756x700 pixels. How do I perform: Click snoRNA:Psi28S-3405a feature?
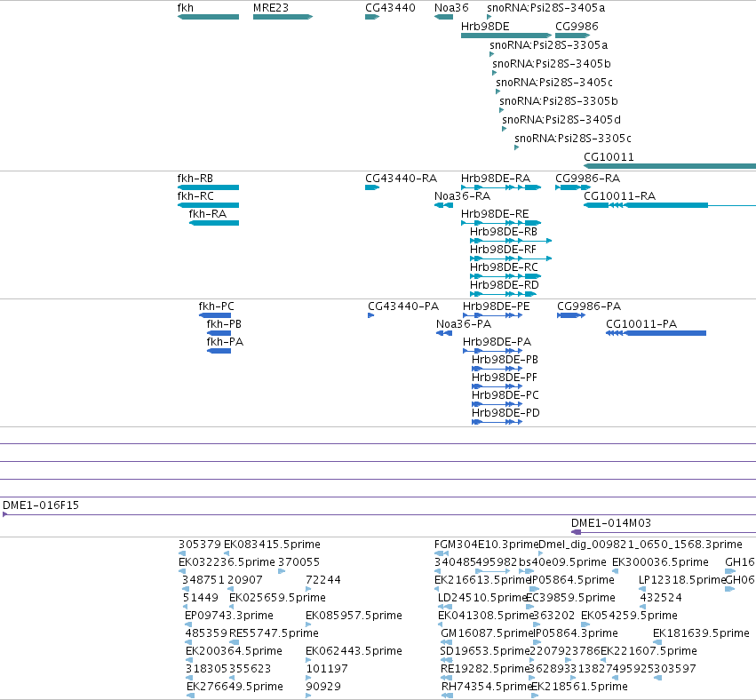click(489, 17)
